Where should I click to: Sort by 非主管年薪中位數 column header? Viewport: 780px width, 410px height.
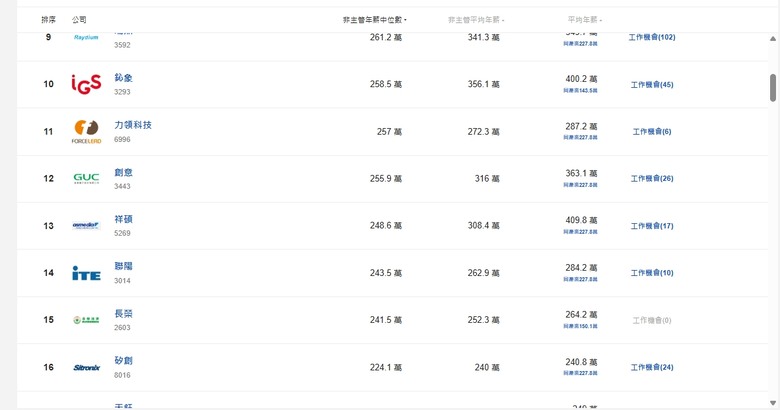tap(375, 20)
